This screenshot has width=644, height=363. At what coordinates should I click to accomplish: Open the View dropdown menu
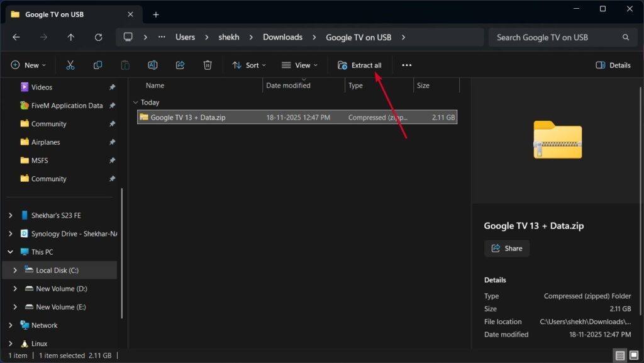299,65
